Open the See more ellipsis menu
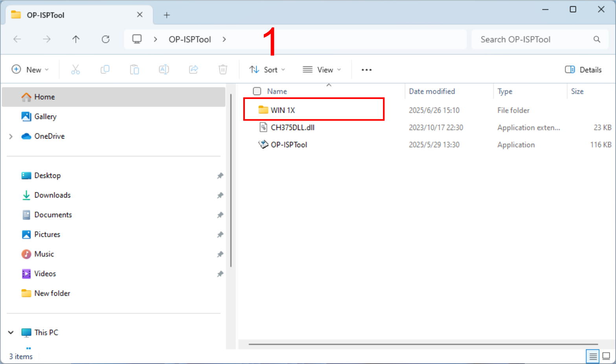Viewport: 616px width, 364px height. coord(366,70)
